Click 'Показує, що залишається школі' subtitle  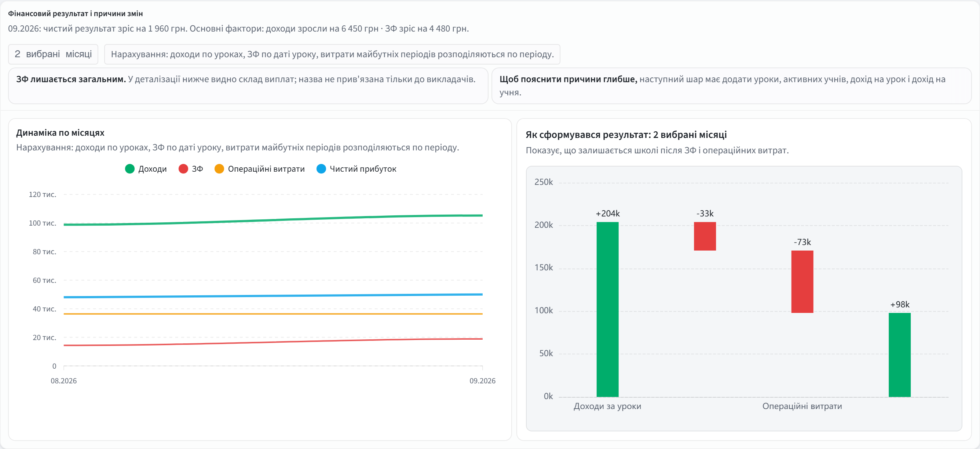point(657,150)
